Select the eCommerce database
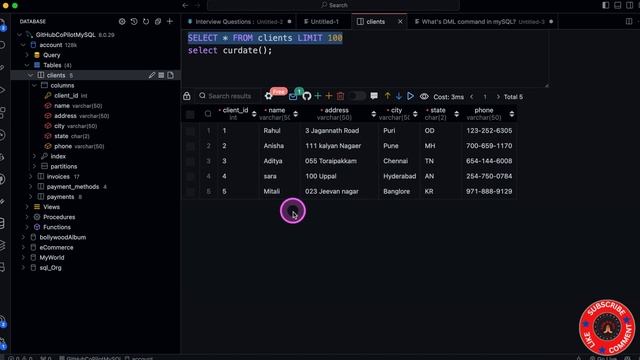This screenshot has width=640, height=360. click(x=56, y=247)
